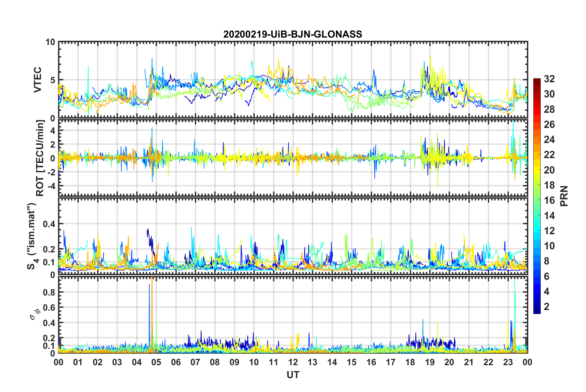Click the "PRN" colorbar label
Viewport: 586px width, 392px height.
click(x=564, y=196)
